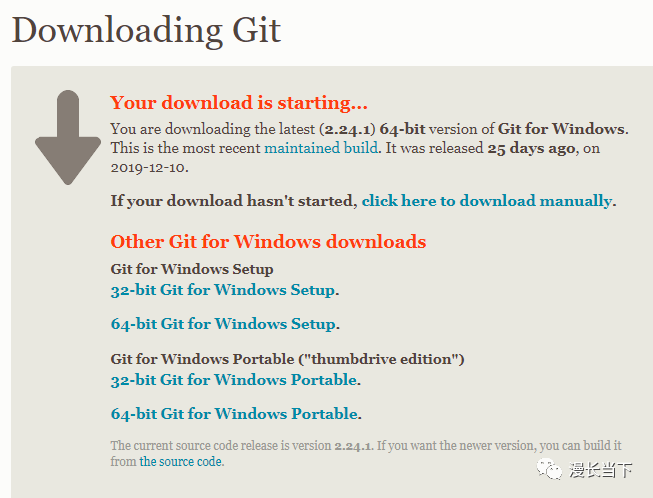Click the bold (2.24.1) version in first paragraph

347,129
